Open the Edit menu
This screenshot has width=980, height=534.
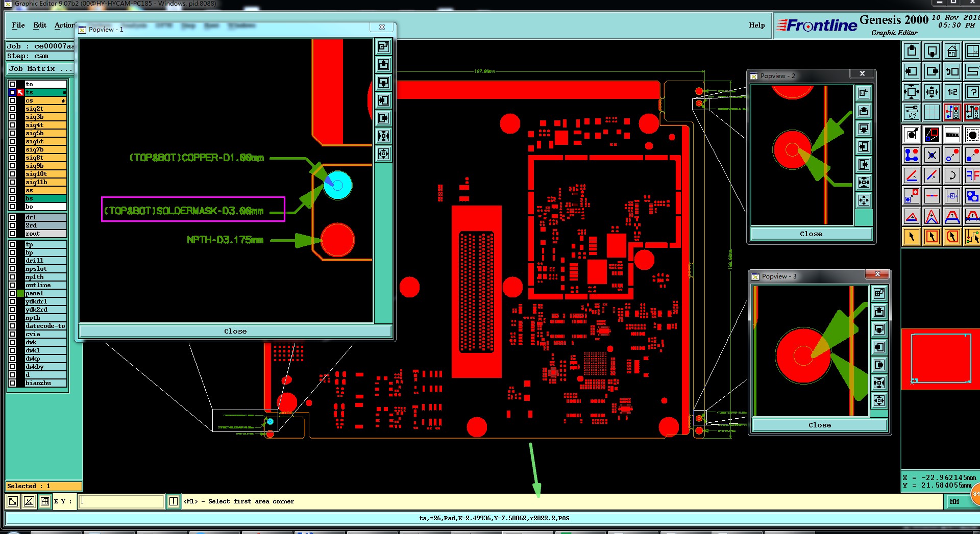(x=40, y=25)
